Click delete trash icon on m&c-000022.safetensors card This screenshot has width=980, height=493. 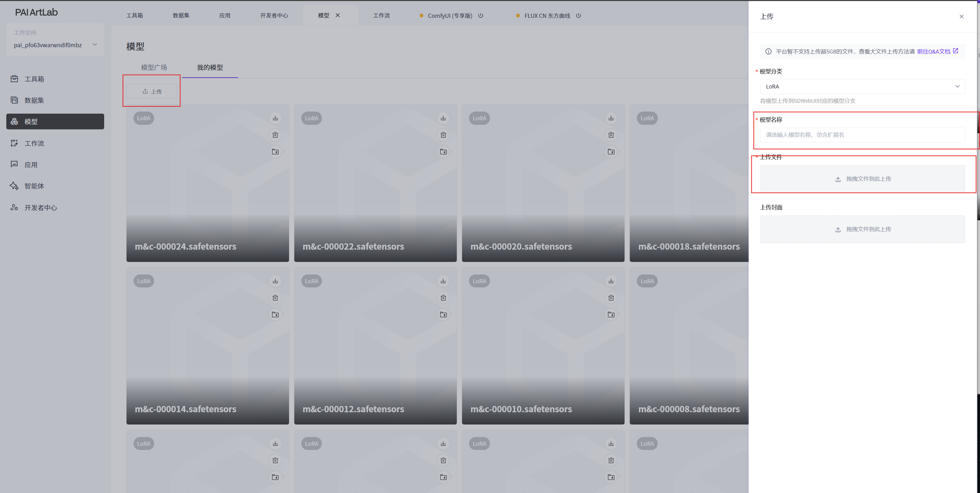pos(443,135)
